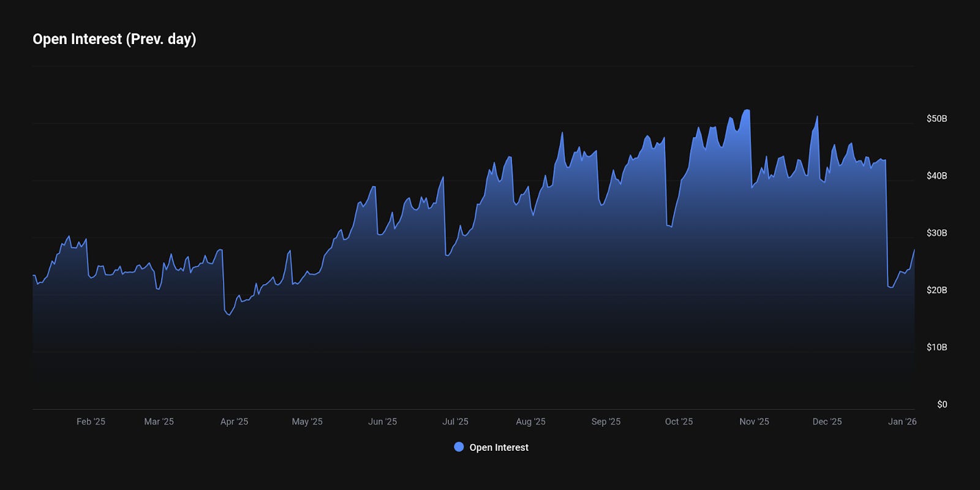Click the Sep '25 axis label
Image resolution: width=980 pixels, height=490 pixels.
pos(606,421)
